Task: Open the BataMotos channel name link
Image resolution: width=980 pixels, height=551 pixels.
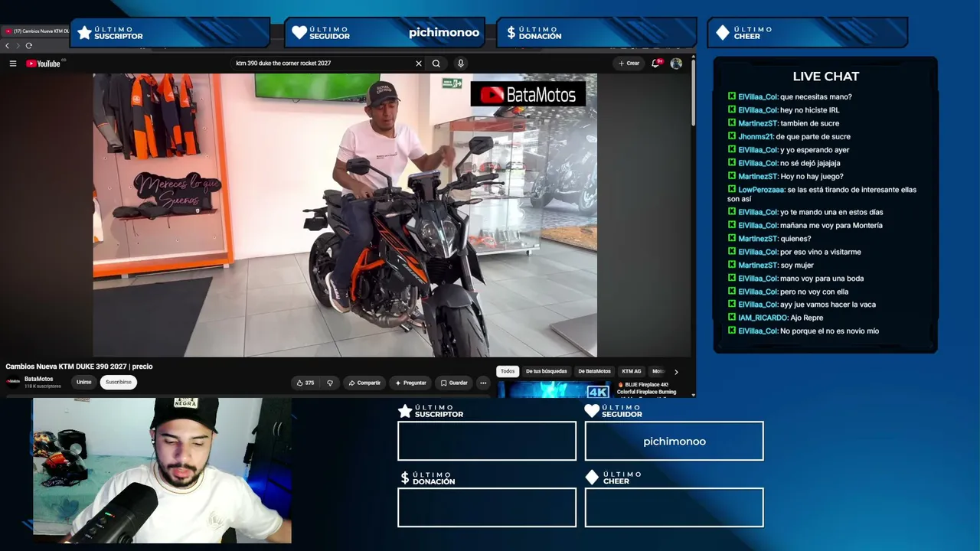Action: tap(39, 379)
